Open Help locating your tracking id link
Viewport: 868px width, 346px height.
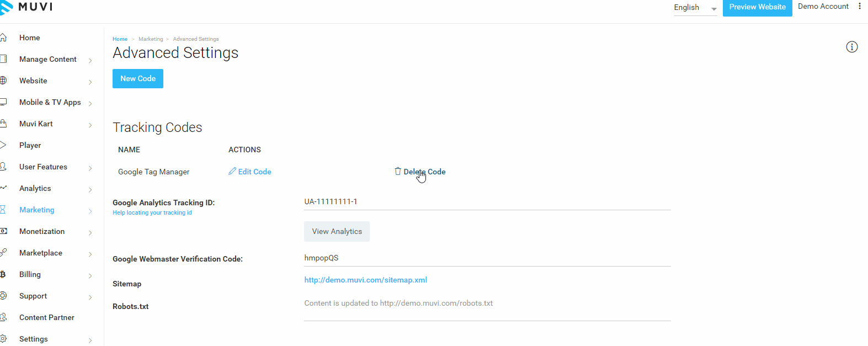152,212
